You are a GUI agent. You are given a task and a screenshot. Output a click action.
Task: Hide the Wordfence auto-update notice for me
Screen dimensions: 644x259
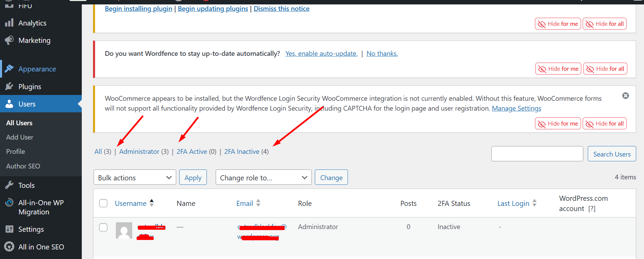tap(558, 69)
